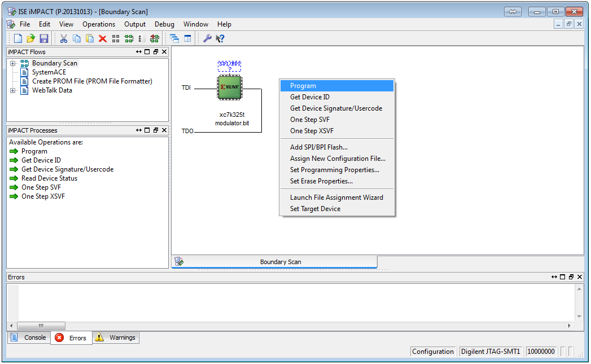Image resolution: width=591 pixels, height=364 pixels.
Task: Click application icon at left of menu bar
Action: click(x=11, y=24)
